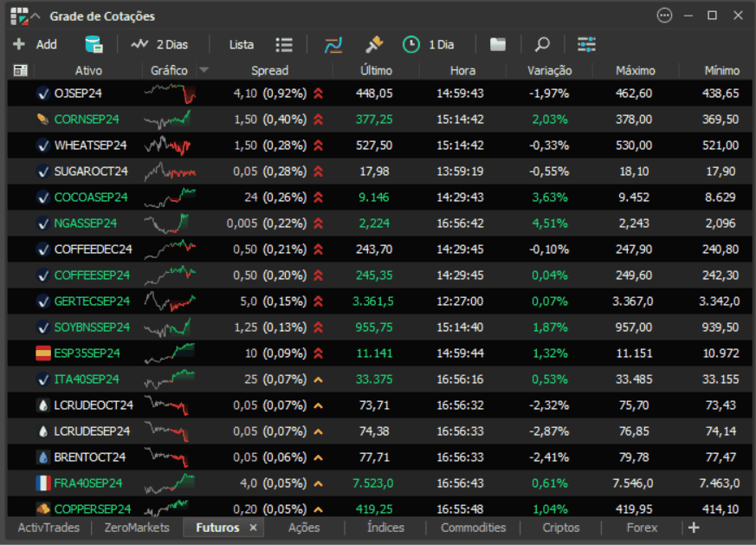The width and height of the screenshot is (756, 545).
Task: Click the pin icon in toolbar
Action: 373,44
